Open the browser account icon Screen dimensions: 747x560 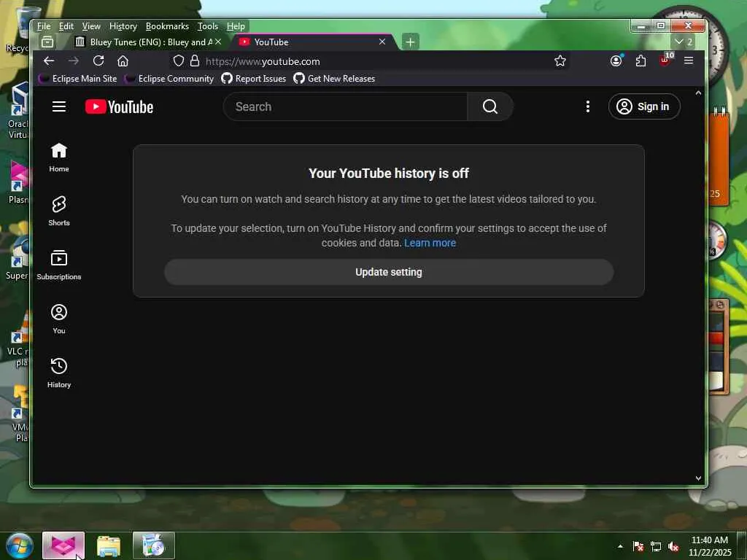click(x=616, y=61)
